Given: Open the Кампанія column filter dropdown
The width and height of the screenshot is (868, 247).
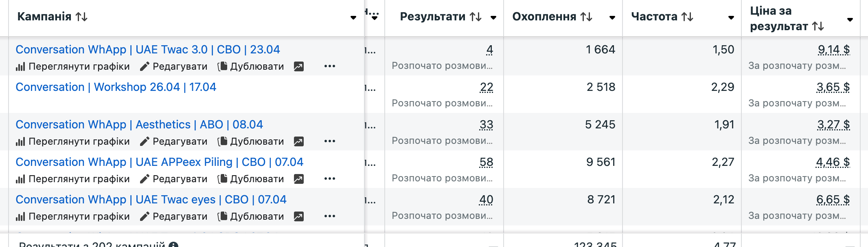Looking at the screenshot, I should (353, 18).
